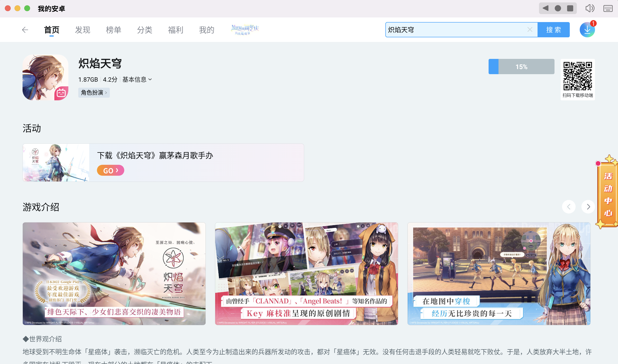
Task: Go back using the left arrow icon
Action: 25,30
